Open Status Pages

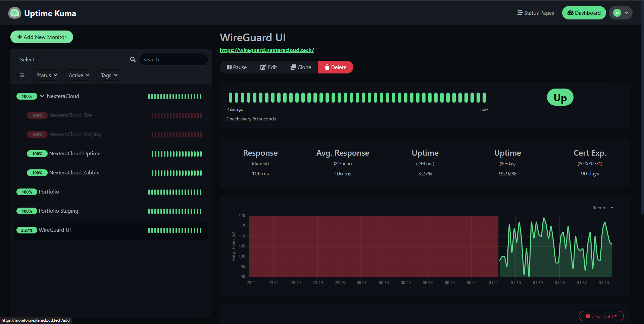click(x=535, y=13)
